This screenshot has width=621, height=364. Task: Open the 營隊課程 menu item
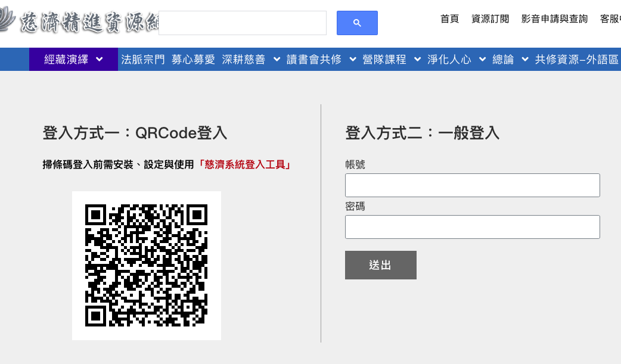click(384, 60)
